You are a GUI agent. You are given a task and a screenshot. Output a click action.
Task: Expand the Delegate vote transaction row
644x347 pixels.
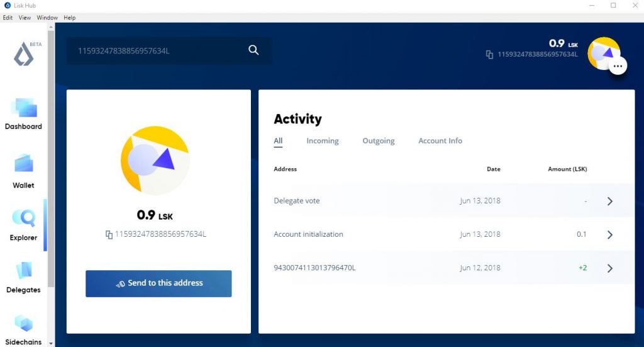pyautogui.click(x=610, y=201)
